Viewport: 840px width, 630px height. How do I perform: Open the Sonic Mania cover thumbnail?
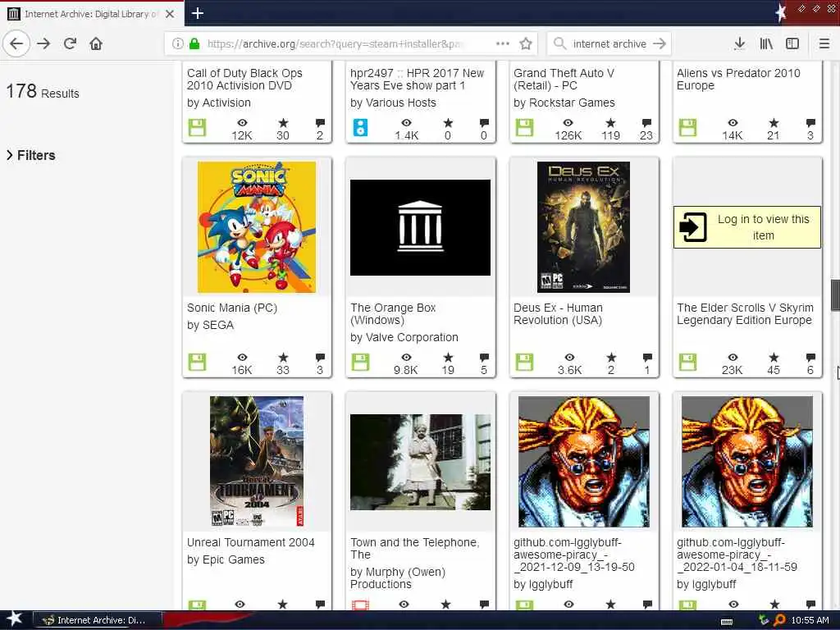pos(257,227)
